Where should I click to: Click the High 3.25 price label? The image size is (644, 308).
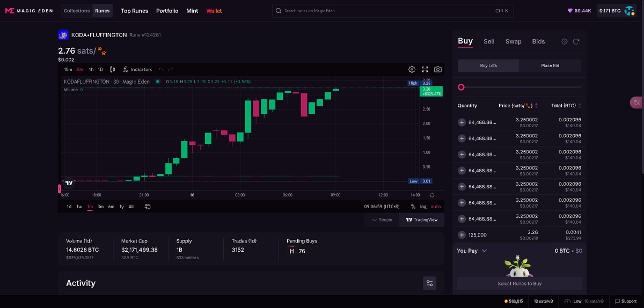click(x=420, y=83)
